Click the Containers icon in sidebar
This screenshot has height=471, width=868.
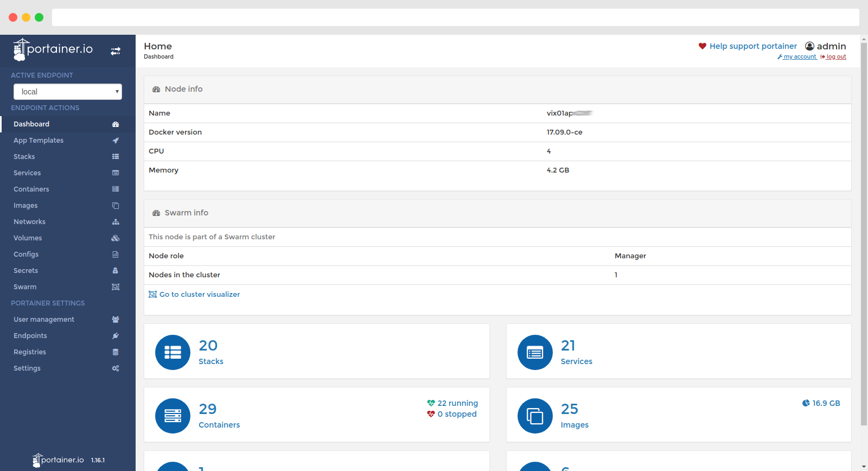[116, 189]
